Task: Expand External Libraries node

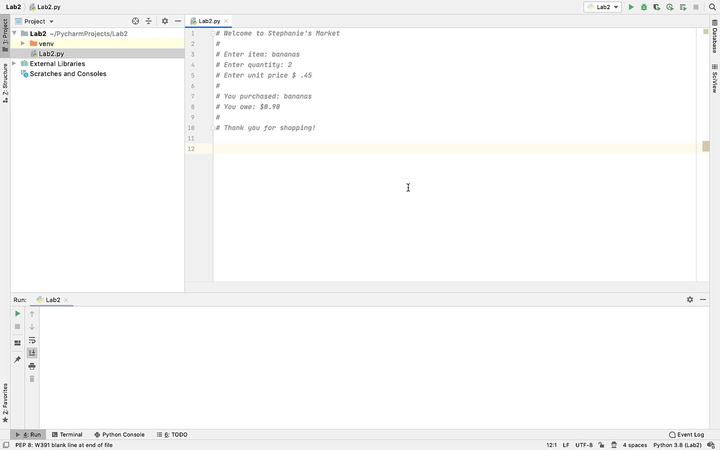Action: pyautogui.click(x=15, y=64)
